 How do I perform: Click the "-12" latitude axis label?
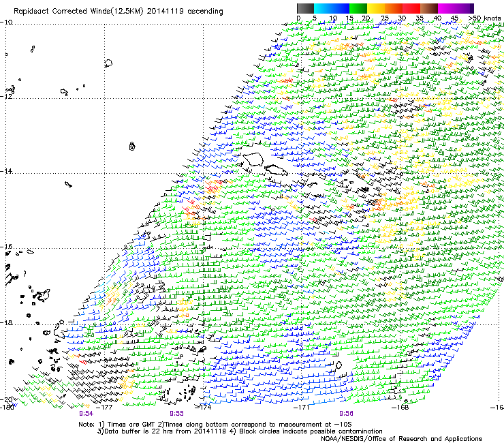[6, 96]
